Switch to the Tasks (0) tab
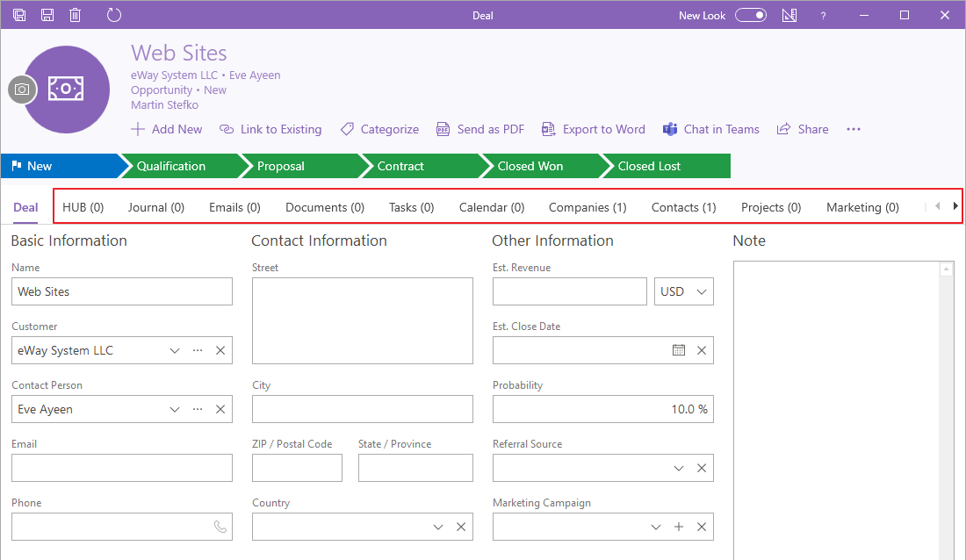 click(412, 208)
